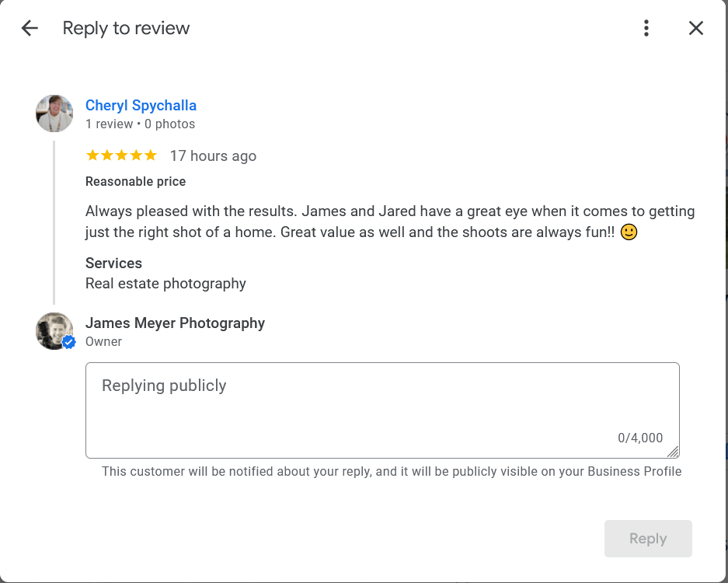Click the text area resize handle
This screenshot has width=728, height=583.
[673, 452]
